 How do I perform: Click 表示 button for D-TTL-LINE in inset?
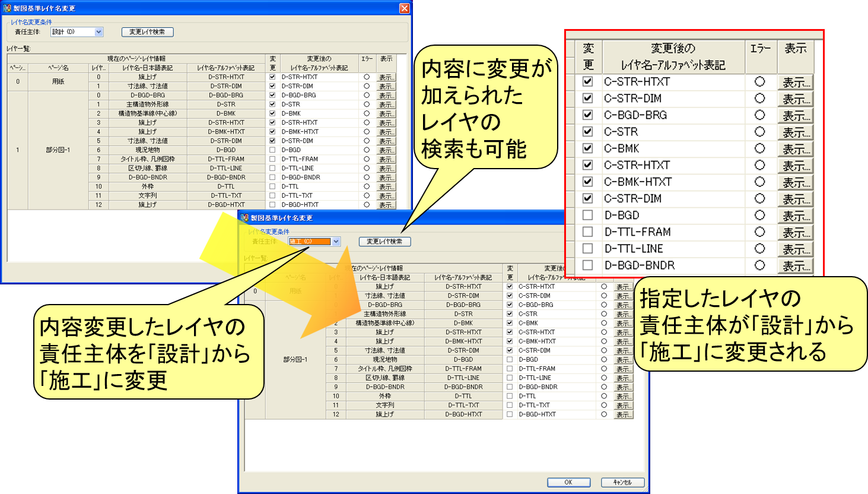tap(795, 249)
